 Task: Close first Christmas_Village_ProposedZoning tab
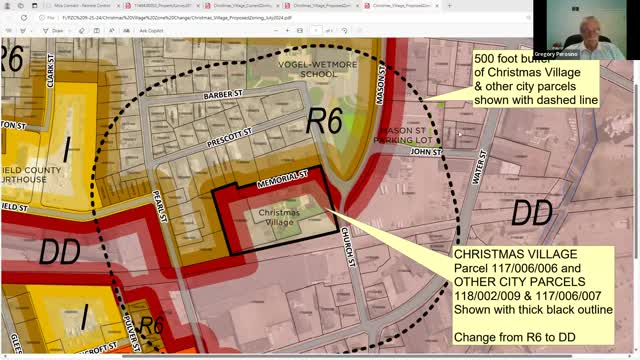click(x=358, y=6)
